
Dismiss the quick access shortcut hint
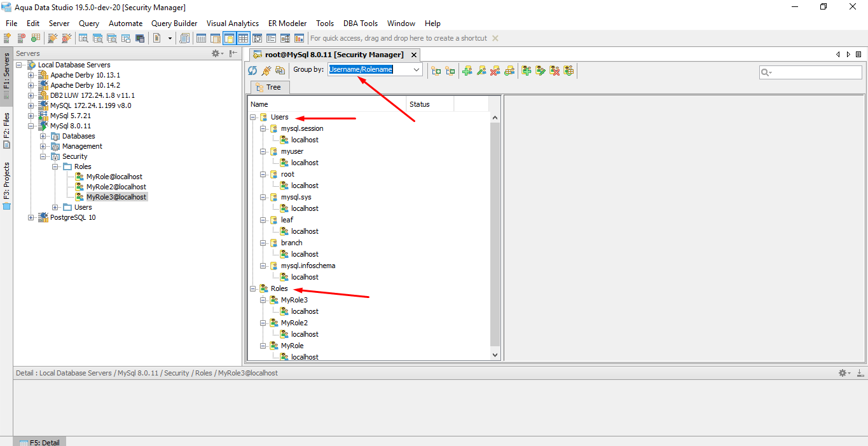pos(495,38)
